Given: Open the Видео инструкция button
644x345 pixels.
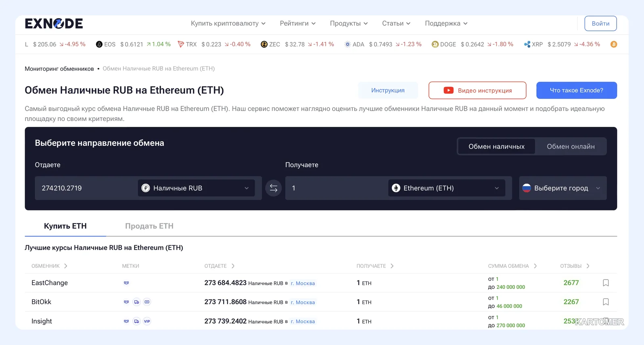Looking at the screenshot, I should point(477,90).
